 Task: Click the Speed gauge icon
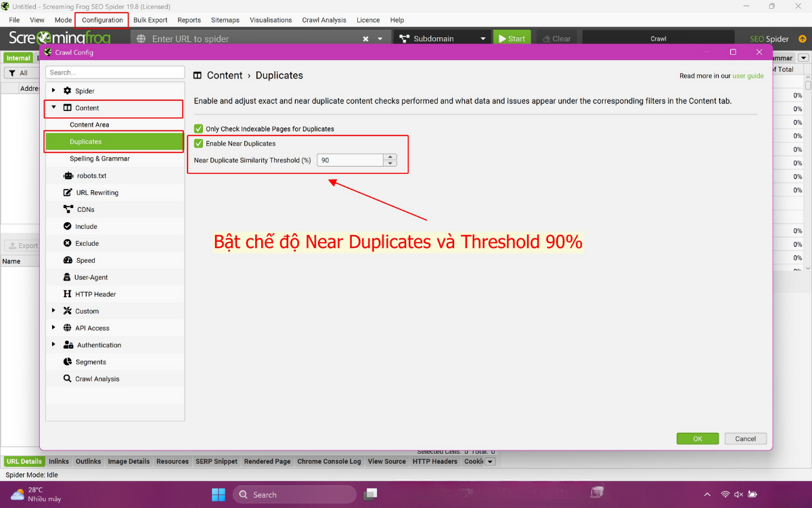coord(68,260)
